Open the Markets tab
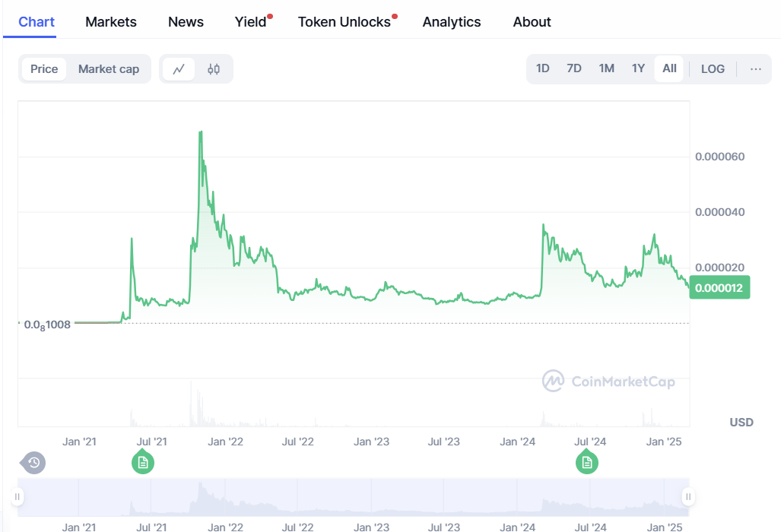Image resolution: width=781 pixels, height=532 pixels. coord(111,22)
